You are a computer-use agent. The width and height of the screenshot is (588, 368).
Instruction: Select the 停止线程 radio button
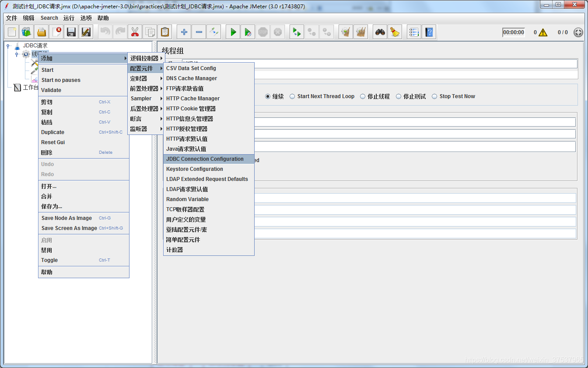[363, 96]
